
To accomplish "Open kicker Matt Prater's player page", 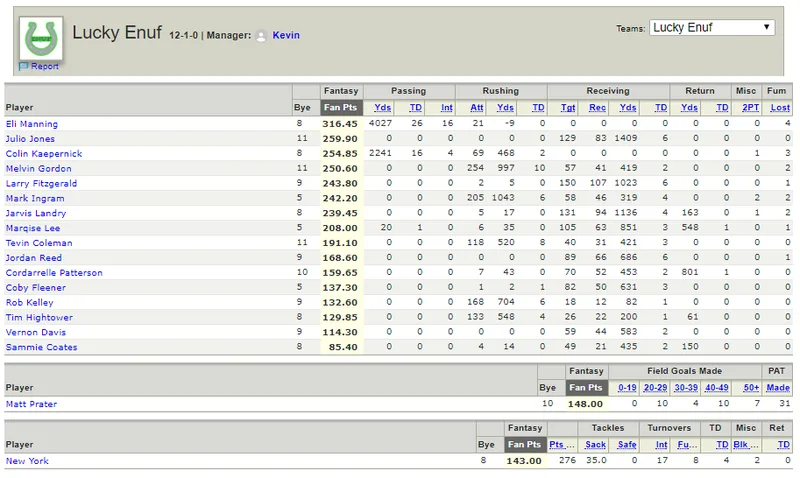I will point(31,404).
